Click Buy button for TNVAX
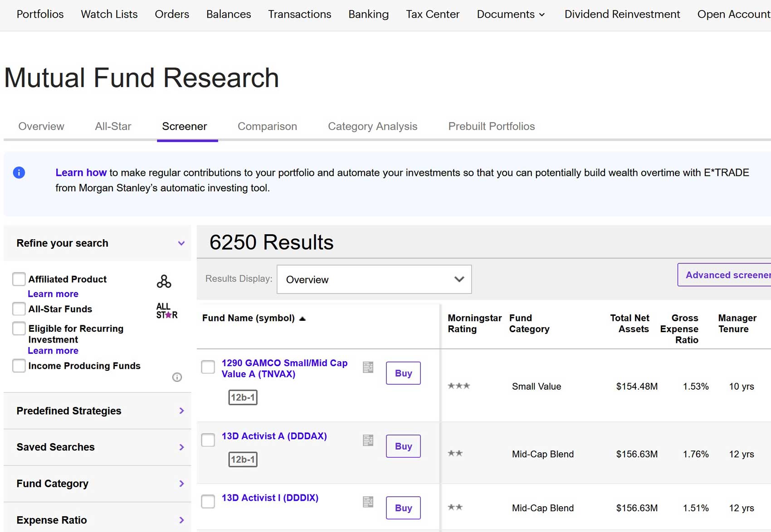 403,373
